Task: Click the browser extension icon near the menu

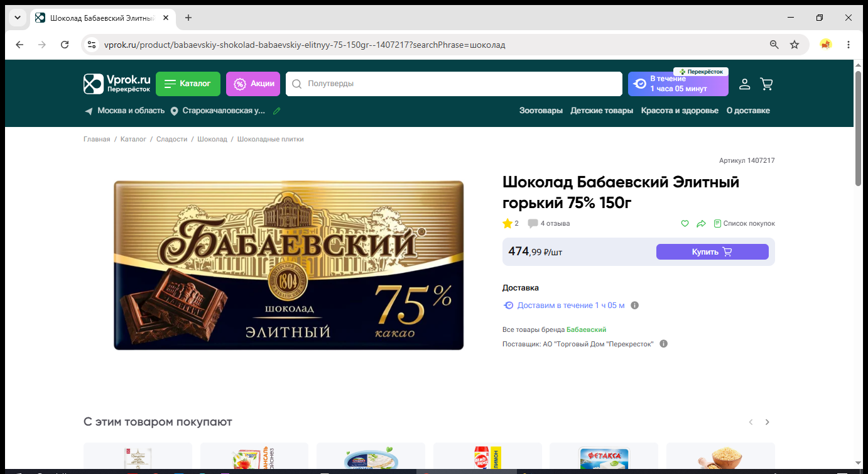Action: 825,45
